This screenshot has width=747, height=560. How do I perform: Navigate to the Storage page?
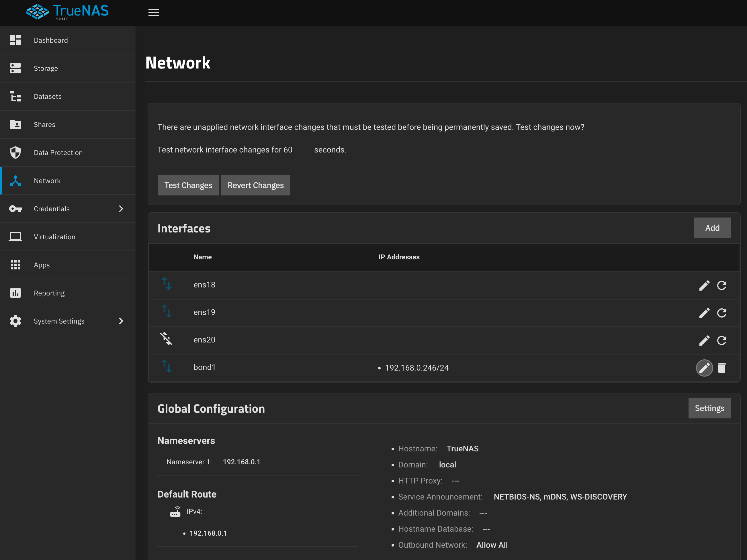(x=46, y=68)
